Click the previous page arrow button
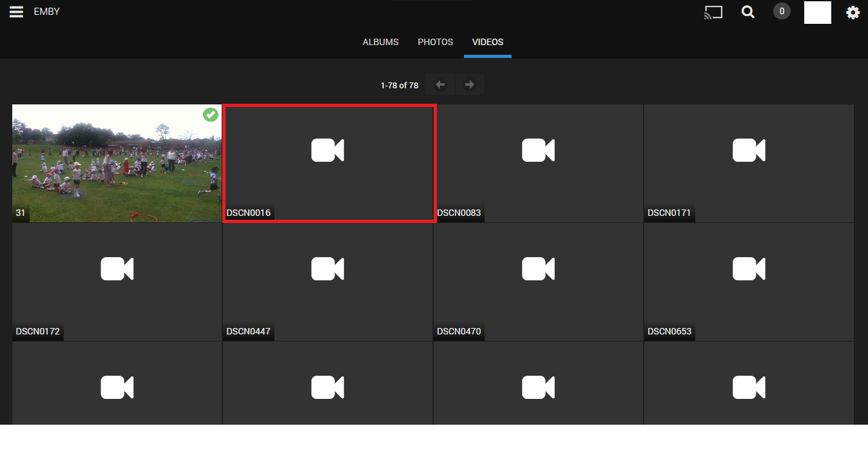868x464 pixels. [439, 84]
